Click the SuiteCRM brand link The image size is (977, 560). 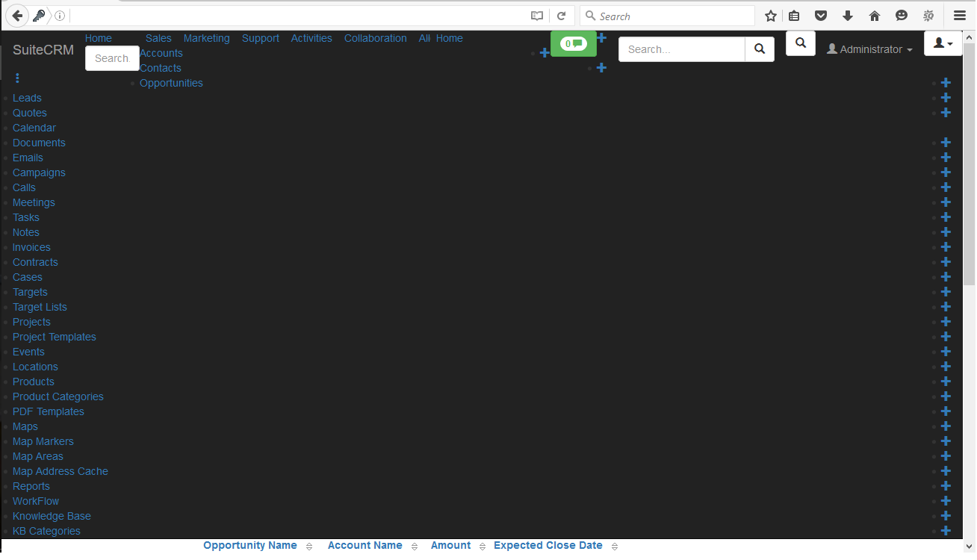pos(43,50)
